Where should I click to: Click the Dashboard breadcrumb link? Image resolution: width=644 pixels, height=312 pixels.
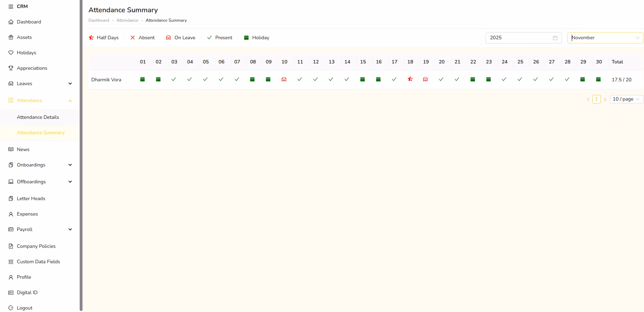99,20
